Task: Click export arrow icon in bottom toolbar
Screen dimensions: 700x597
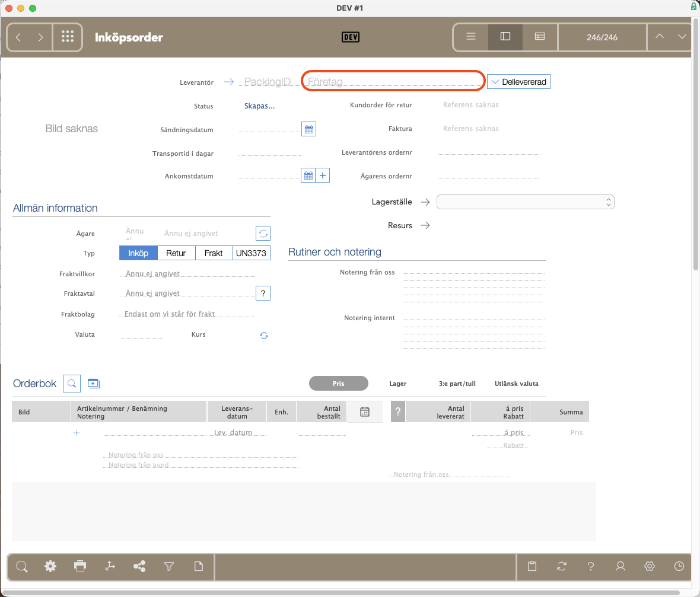Action: click(110, 566)
